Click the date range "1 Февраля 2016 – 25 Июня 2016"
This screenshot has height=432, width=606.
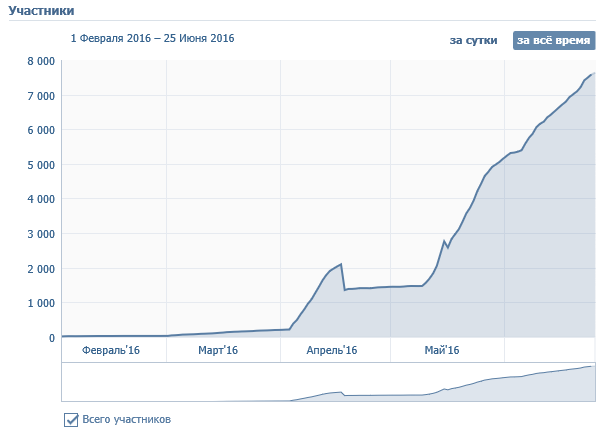pyautogui.click(x=152, y=38)
